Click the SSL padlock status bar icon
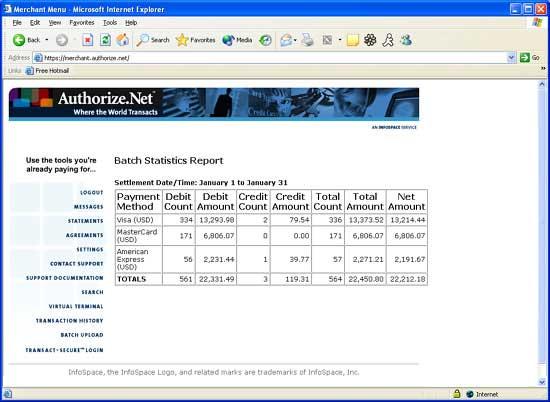This screenshot has width=550, height=402. point(456,394)
